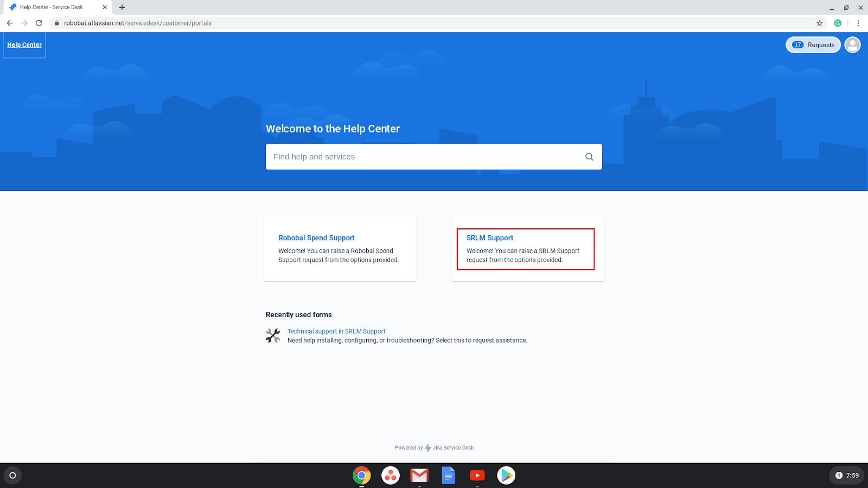Open the SRLM Support portal link
Viewport: 868px width, 488px height.
[489, 238]
